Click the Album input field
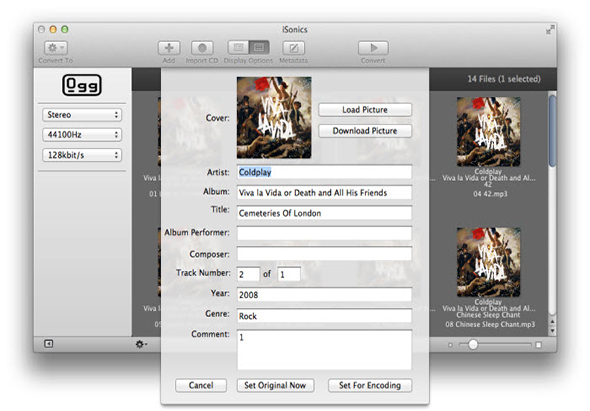Image resolution: width=590 pixels, height=411 pixels. (x=324, y=193)
